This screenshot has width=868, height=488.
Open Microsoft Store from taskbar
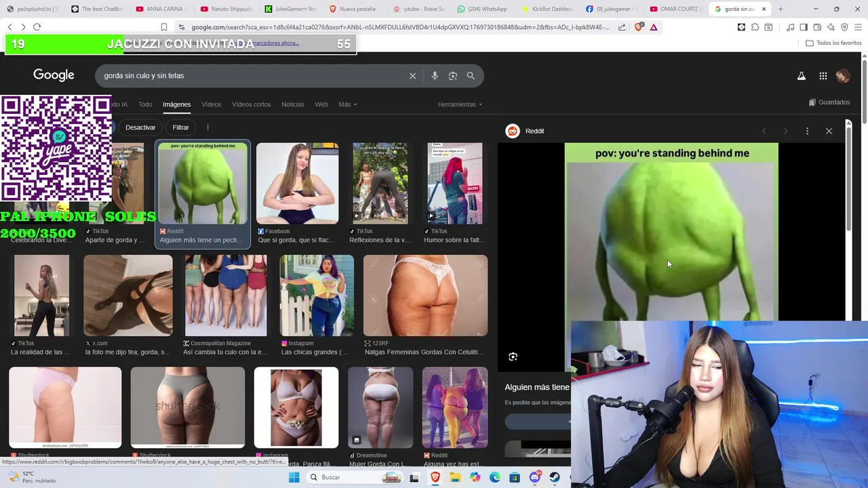[515, 477]
